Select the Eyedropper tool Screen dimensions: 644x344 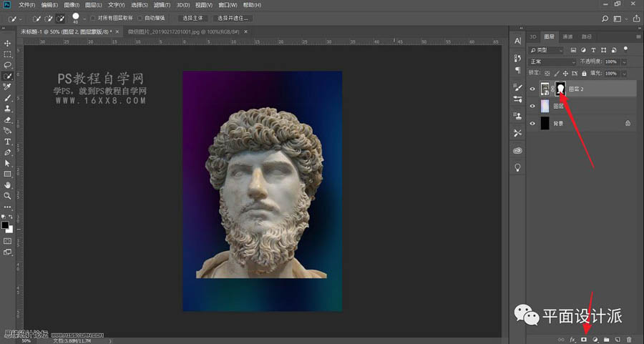7,86
